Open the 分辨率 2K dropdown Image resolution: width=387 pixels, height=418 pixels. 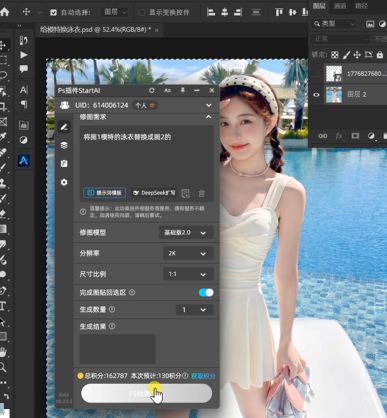coord(188,253)
